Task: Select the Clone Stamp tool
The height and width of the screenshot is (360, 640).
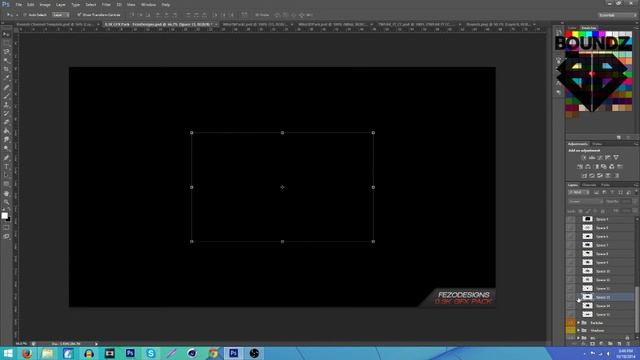Action: 6,105
